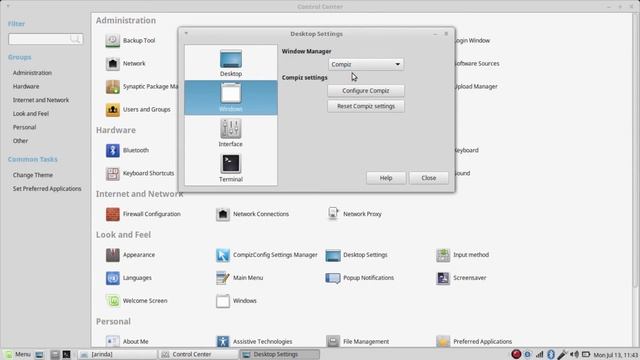The height and width of the screenshot is (360, 640).
Task: Open Desktop Settings icon in Control Center
Action: point(333,255)
